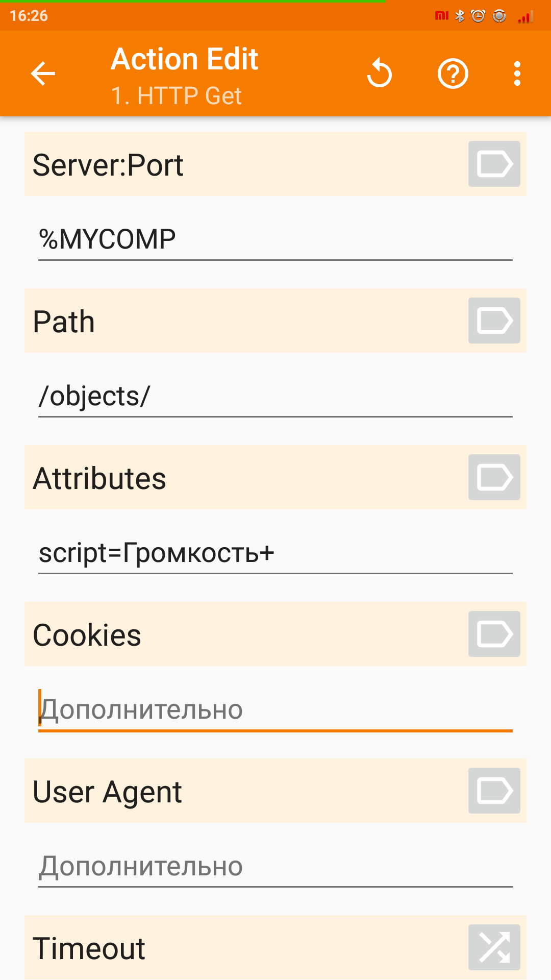Tap the '1. HTTP Get' subtitle
Viewport: 551px width, 980px height.
click(176, 95)
